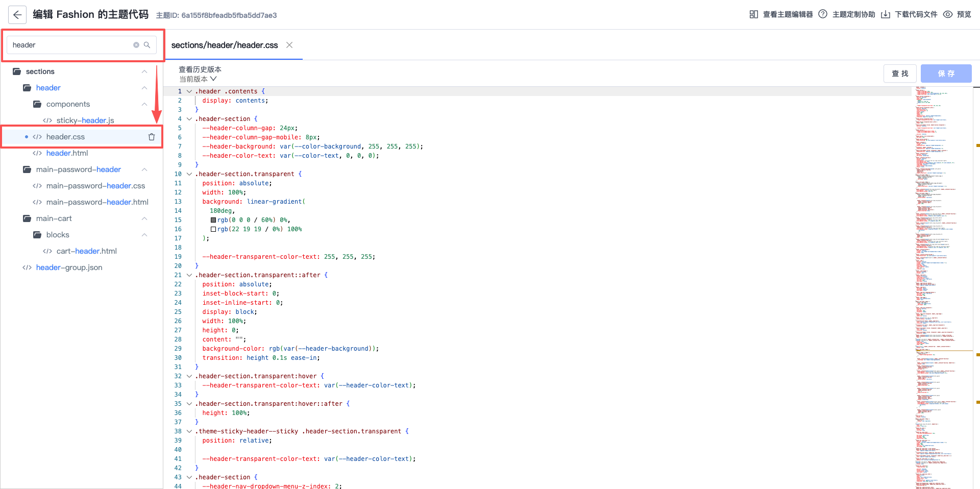
Task: Click line number 18 in gutter
Action: coord(178,248)
